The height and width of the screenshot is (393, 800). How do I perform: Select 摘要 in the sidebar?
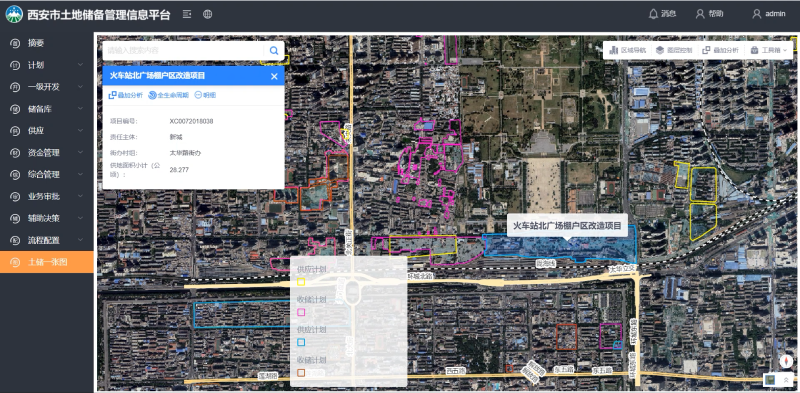pyautogui.click(x=47, y=43)
